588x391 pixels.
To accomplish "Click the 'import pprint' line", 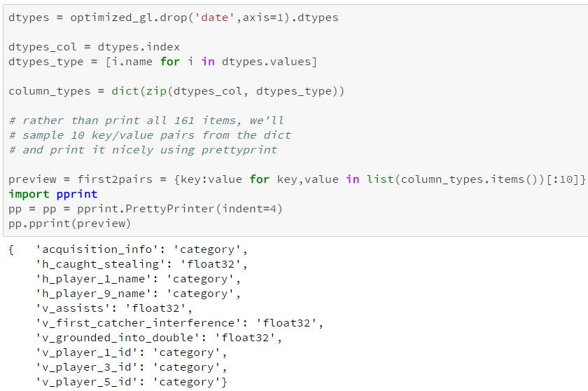I will click(53, 194).
